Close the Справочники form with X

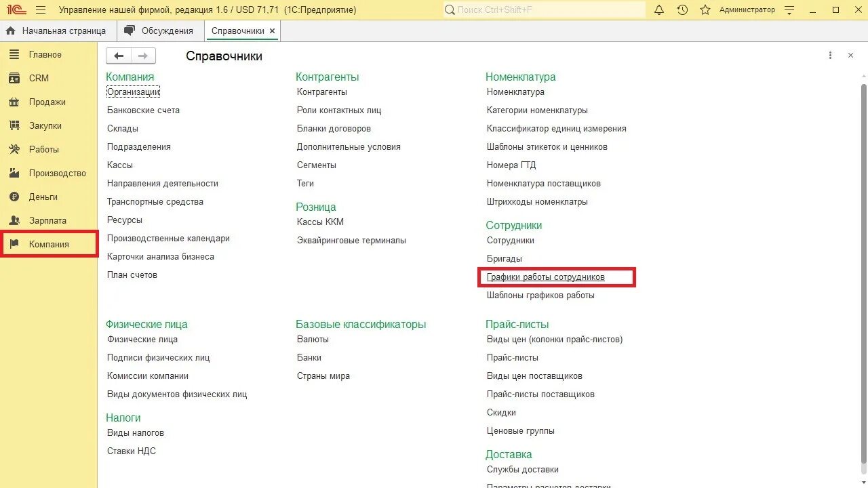850,56
